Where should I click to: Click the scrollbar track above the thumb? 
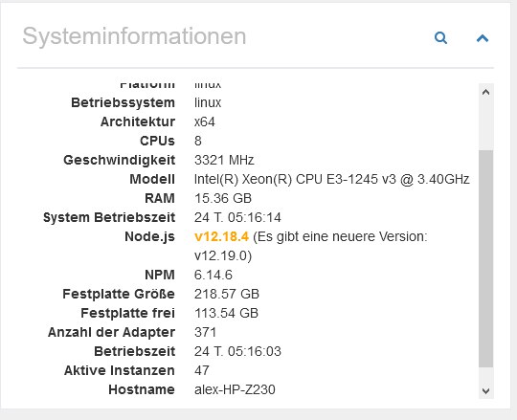point(485,124)
